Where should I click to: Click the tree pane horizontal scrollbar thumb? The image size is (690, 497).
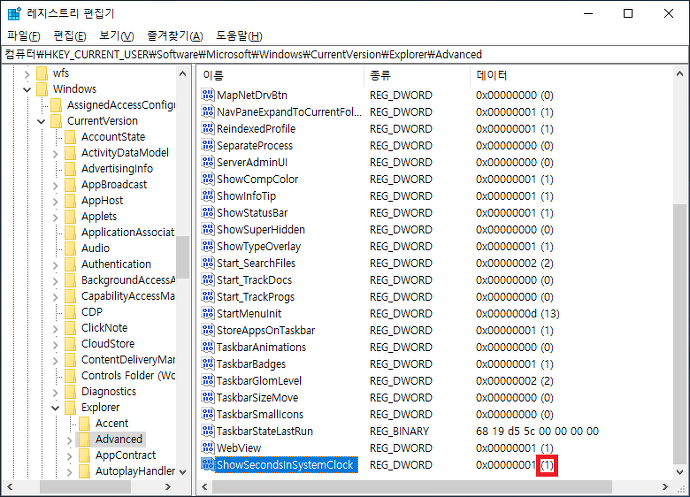[x=85, y=486]
